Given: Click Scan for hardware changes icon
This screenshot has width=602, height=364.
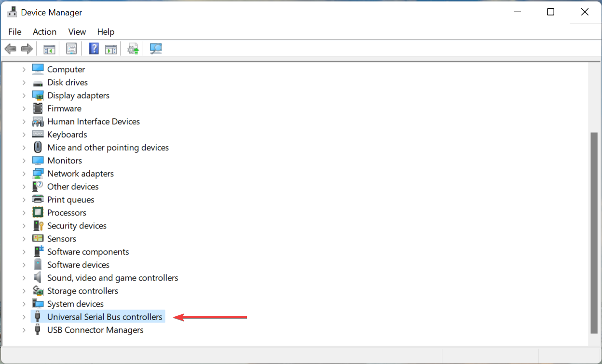Looking at the screenshot, I should click(156, 49).
